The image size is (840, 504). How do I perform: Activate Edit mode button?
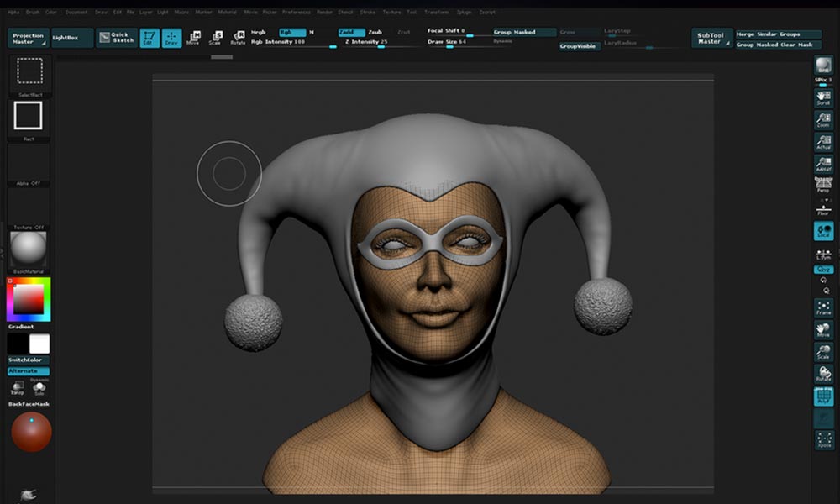tap(150, 38)
